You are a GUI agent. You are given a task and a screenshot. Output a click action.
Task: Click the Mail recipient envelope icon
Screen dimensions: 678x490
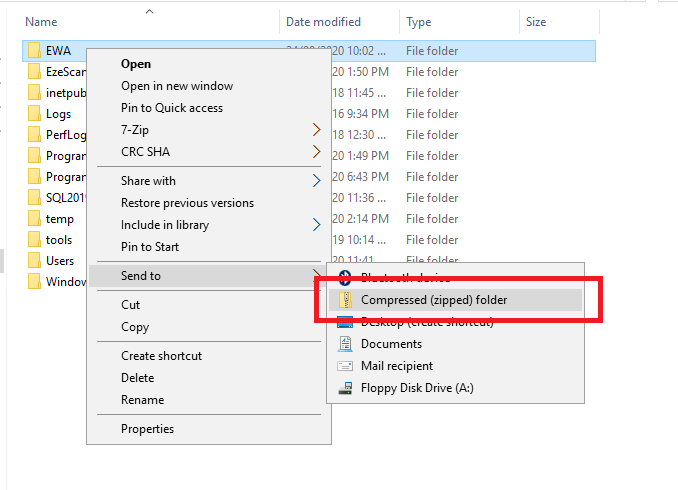pos(345,366)
